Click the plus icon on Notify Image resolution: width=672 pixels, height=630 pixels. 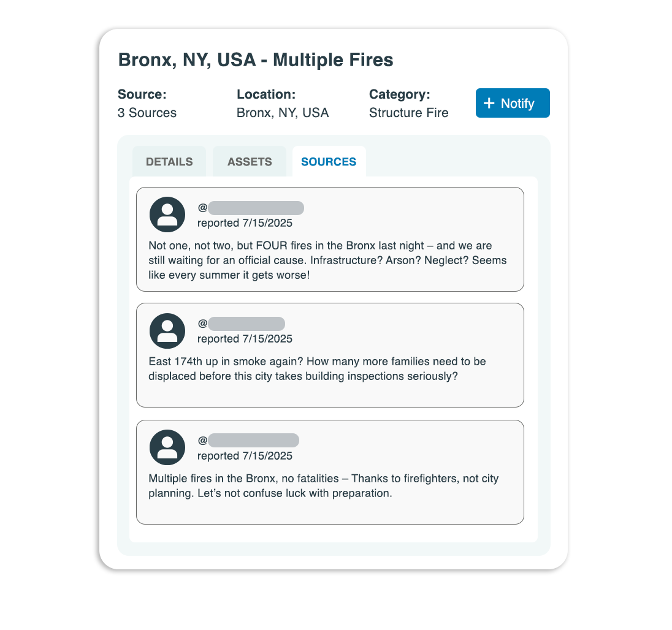489,103
